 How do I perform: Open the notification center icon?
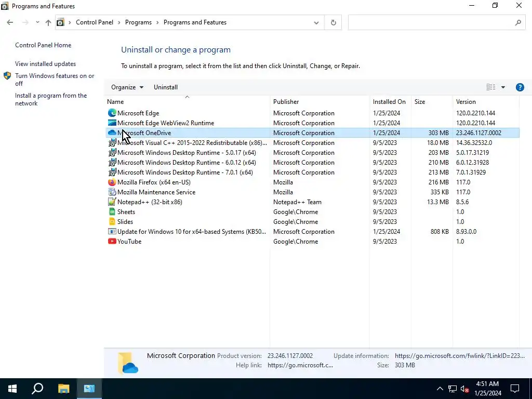[x=515, y=389]
